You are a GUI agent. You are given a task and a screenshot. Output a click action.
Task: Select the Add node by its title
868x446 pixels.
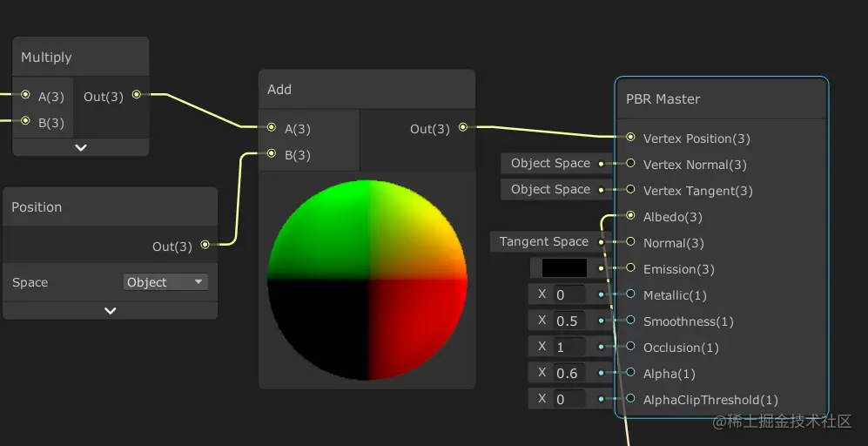[x=279, y=90]
